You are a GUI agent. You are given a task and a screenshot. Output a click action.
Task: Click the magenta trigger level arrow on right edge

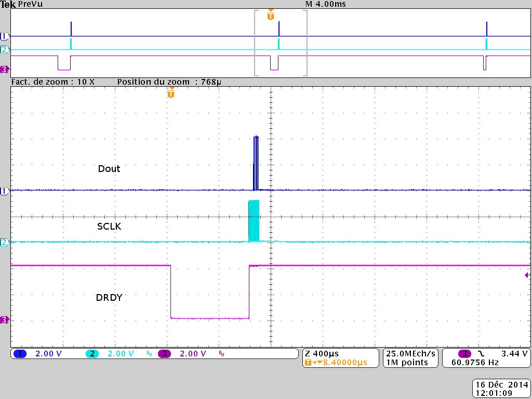point(527,275)
